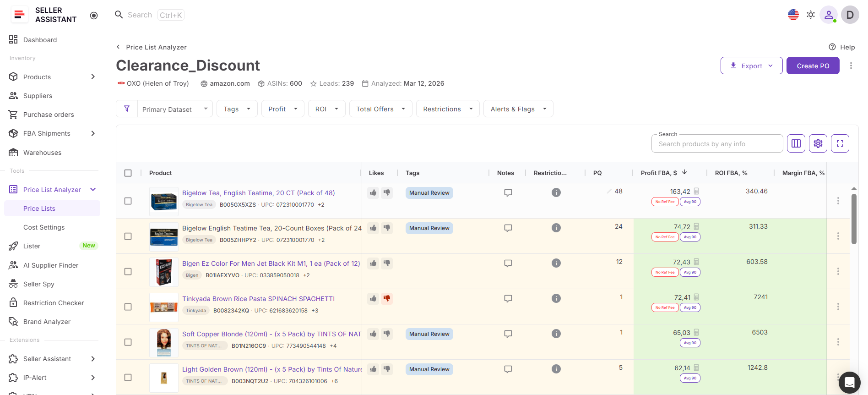Collapse the Price List Analyzer menu
This screenshot has width=868, height=395.
point(93,190)
